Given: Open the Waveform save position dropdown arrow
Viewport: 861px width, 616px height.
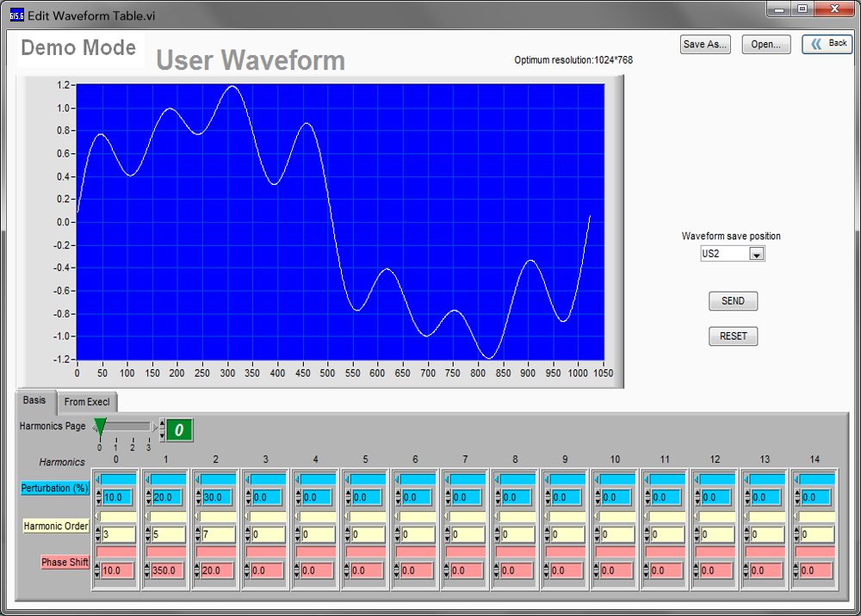Looking at the screenshot, I should click(x=757, y=254).
